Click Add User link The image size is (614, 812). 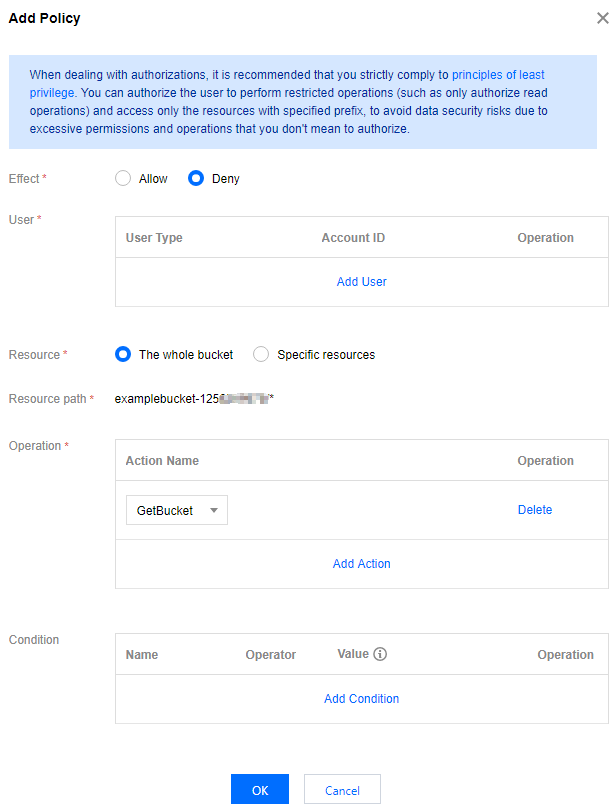tap(361, 282)
